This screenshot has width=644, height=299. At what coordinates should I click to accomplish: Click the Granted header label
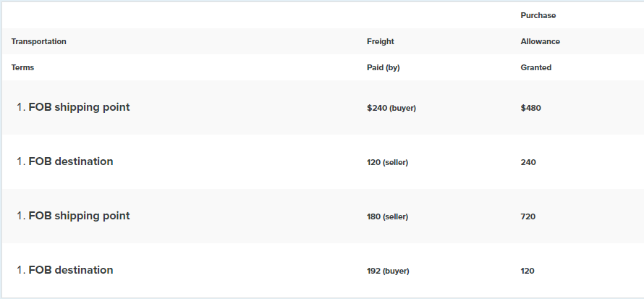(x=535, y=67)
